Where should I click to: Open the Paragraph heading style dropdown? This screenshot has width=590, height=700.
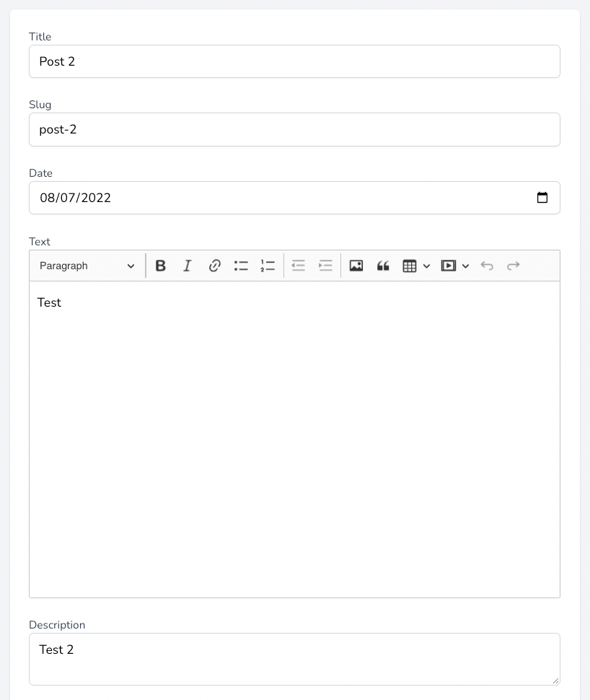click(x=87, y=266)
